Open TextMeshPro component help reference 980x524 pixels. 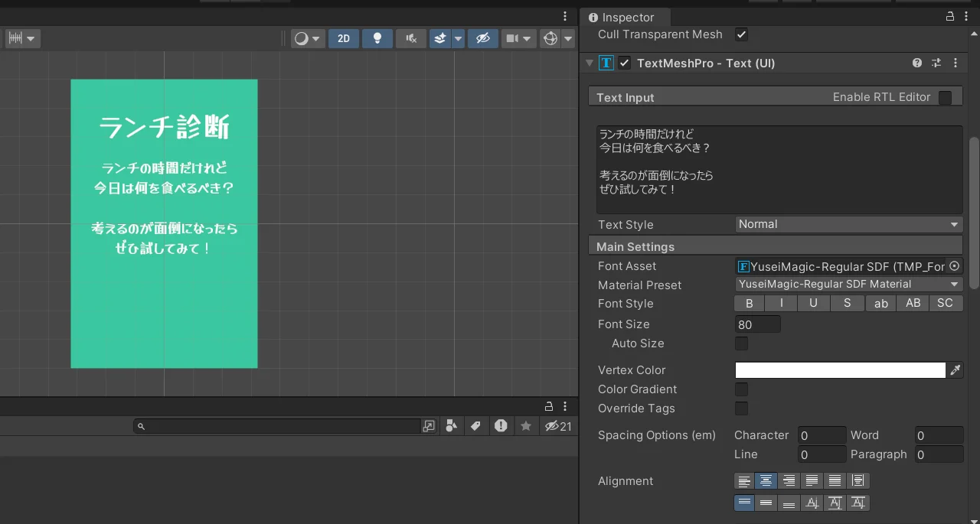click(916, 63)
